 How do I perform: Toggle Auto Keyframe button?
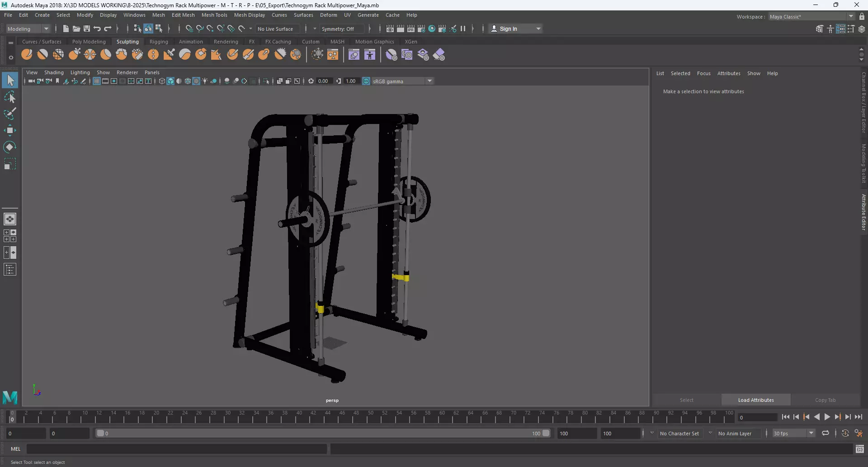(x=845, y=434)
